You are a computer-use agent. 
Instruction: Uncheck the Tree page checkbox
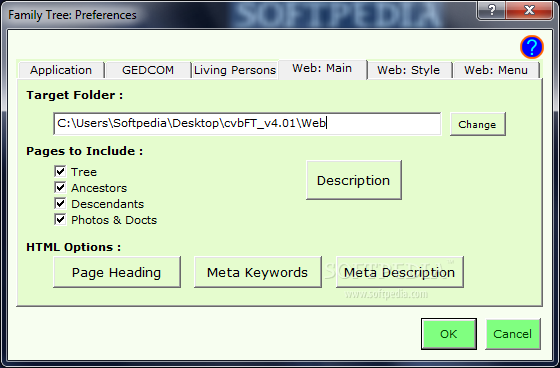tap(60, 171)
